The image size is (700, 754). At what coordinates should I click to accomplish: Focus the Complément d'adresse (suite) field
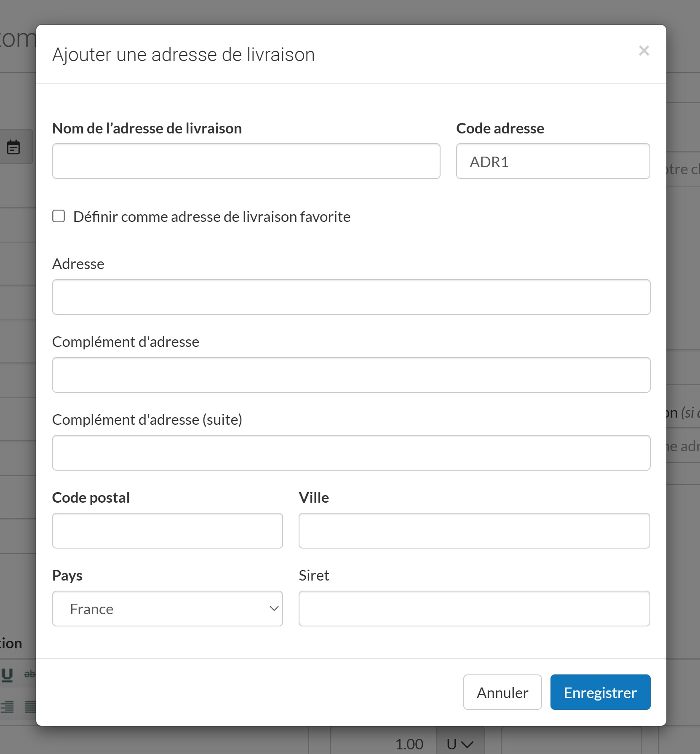351,453
